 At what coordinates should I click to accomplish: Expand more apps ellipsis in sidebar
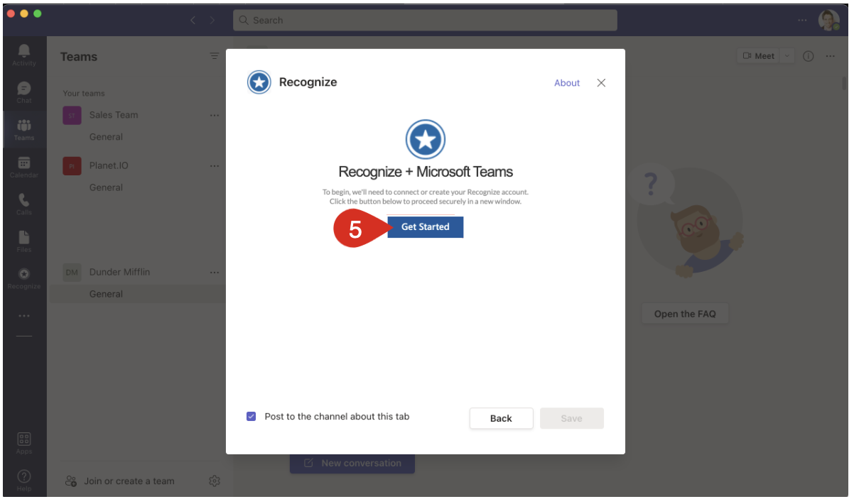point(24,316)
